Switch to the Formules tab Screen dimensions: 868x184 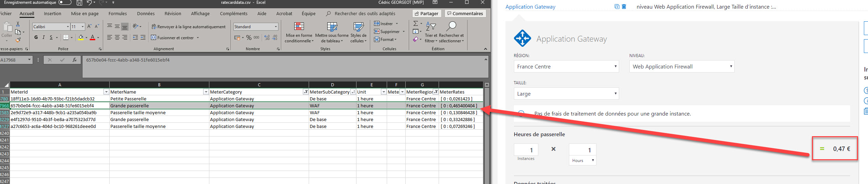point(118,13)
